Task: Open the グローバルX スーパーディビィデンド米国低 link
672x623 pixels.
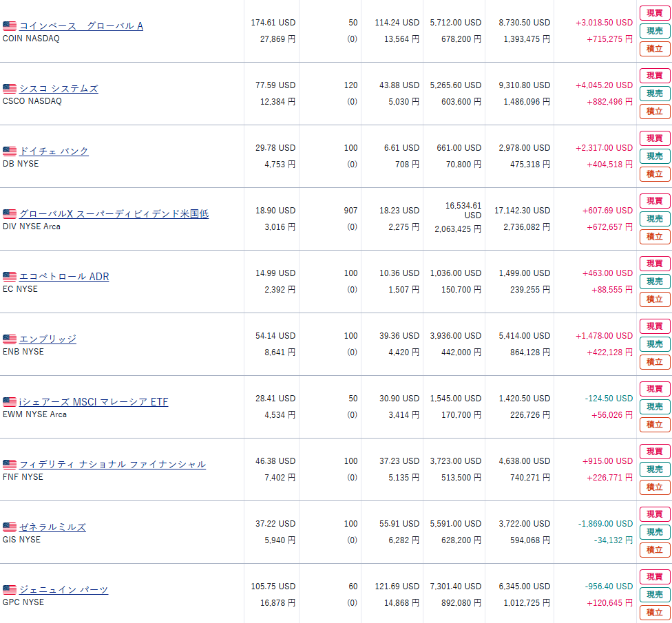Action: 114,214
